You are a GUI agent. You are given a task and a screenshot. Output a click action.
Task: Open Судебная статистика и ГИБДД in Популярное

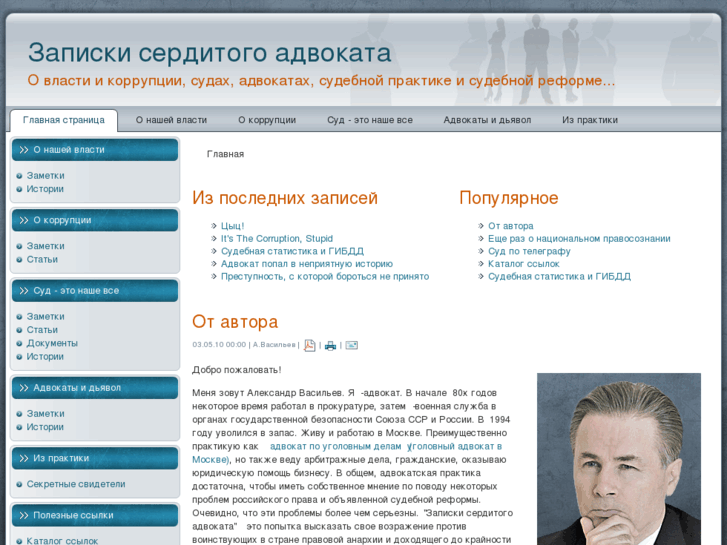(x=559, y=276)
